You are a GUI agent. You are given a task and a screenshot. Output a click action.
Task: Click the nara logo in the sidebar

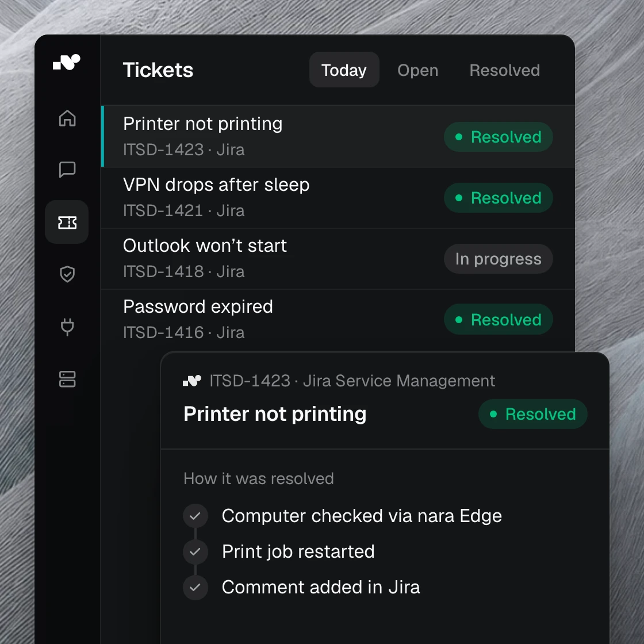point(67,62)
